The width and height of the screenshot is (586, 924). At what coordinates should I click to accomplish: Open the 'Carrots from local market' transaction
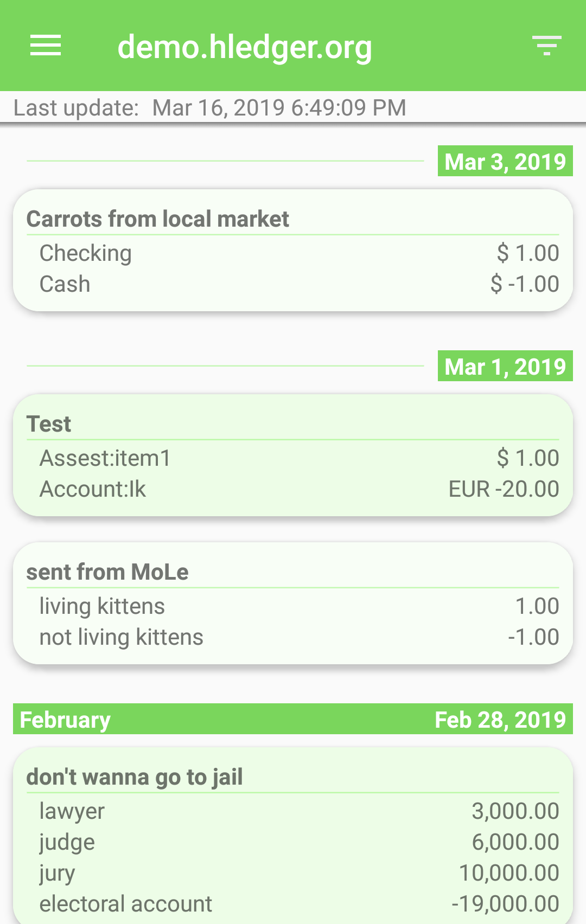click(x=157, y=219)
